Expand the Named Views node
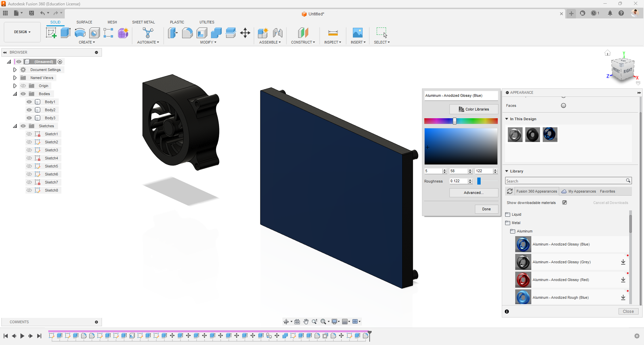This screenshot has width=644, height=345. 15,78
